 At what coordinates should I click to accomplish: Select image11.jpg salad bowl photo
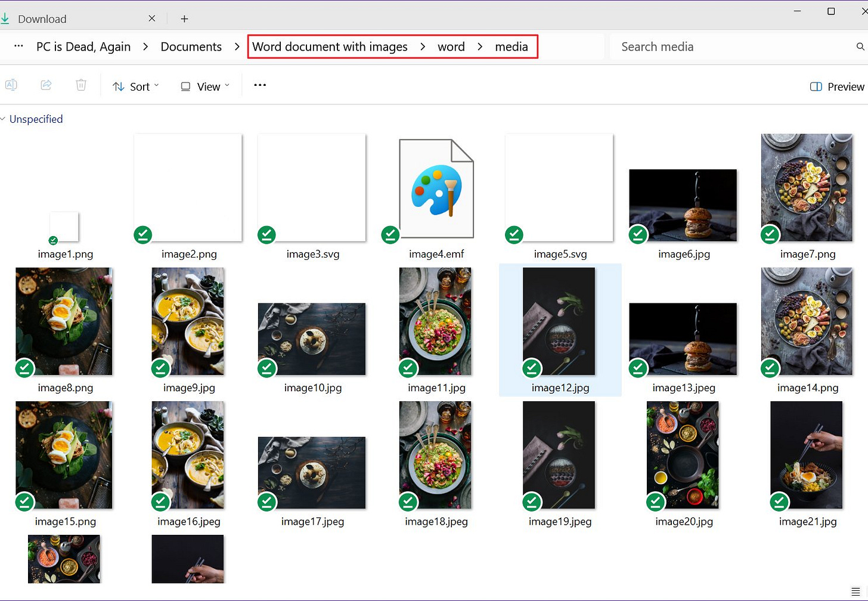point(435,321)
